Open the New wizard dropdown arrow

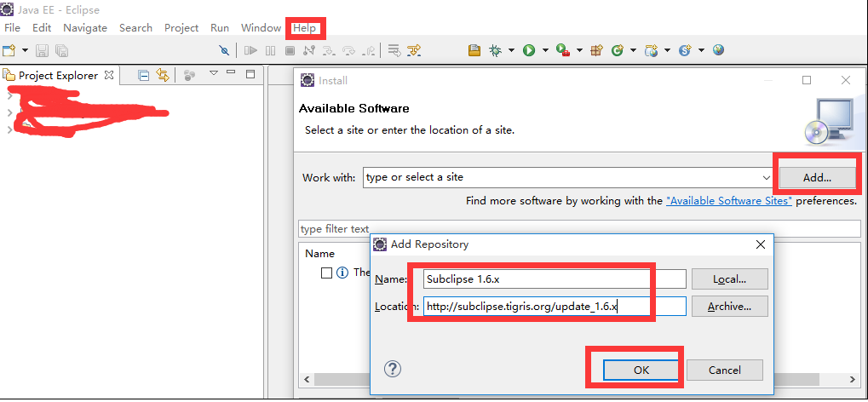pyautogui.click(x=25, y=51)
